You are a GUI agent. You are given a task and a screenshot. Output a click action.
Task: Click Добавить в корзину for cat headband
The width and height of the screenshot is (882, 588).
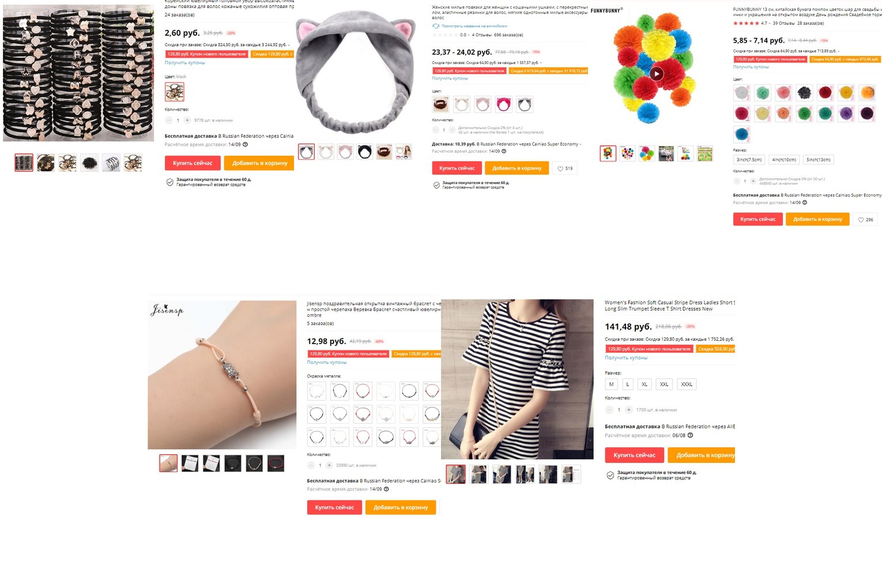click(517, 168)
